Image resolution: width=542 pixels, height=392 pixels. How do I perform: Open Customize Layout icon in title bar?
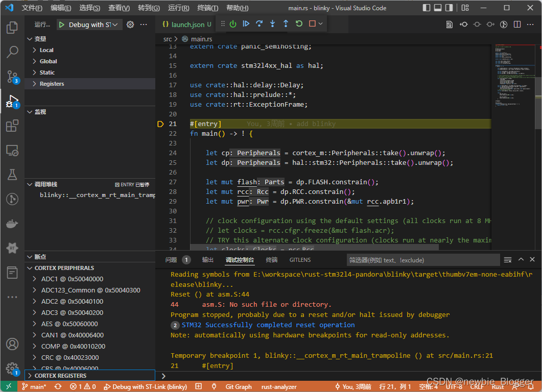465,8
